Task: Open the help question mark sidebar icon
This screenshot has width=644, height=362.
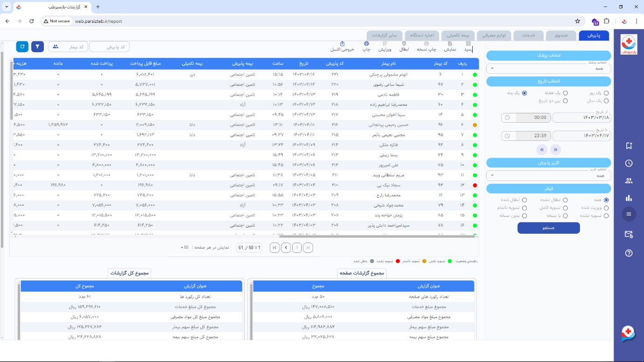Action: [x=629, y=253]
